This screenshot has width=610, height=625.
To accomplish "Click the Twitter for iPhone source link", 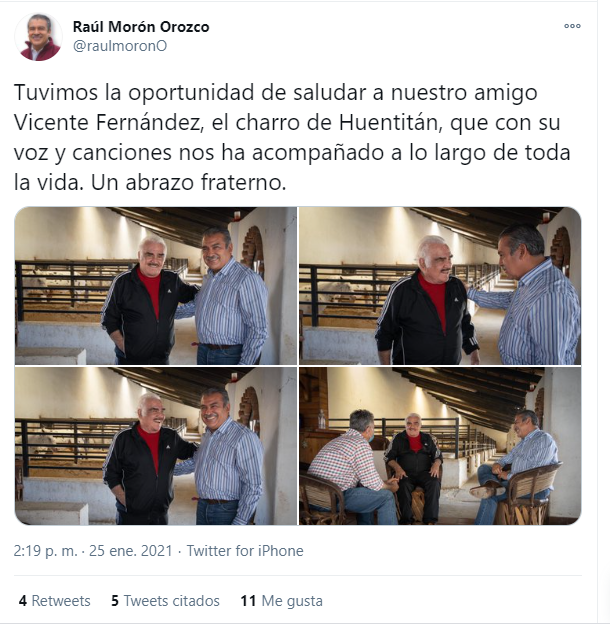I will [x=245, y=551].
